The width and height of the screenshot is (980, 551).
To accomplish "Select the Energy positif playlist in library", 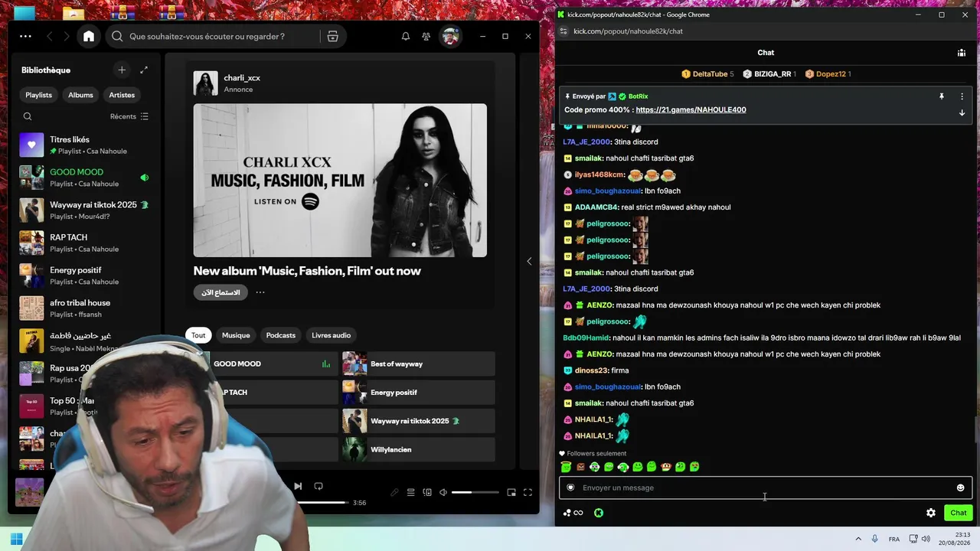I will 86,275.
